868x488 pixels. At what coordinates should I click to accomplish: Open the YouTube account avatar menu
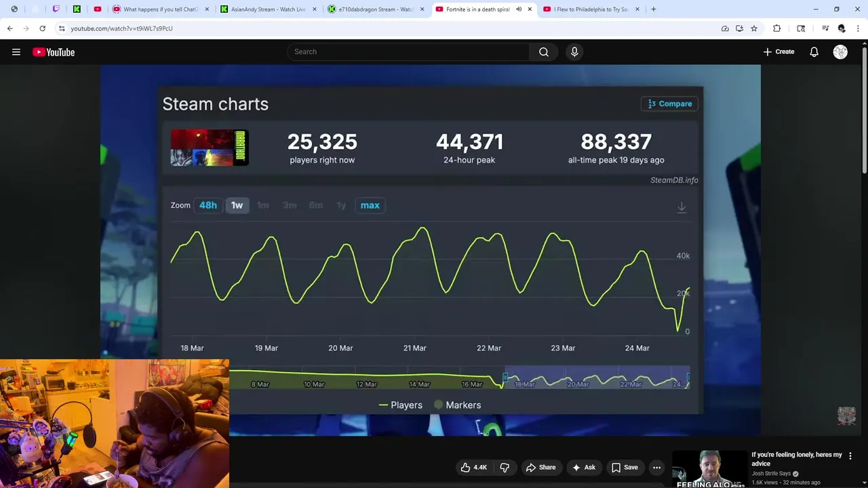click(x=840, y=52)
